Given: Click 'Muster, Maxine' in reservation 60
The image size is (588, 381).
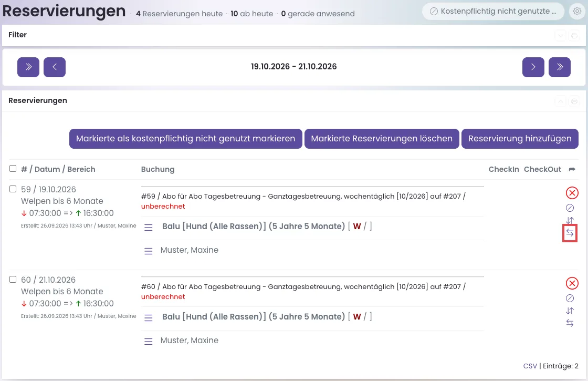Looking at the screenshot, I should (x=190, y=341).
